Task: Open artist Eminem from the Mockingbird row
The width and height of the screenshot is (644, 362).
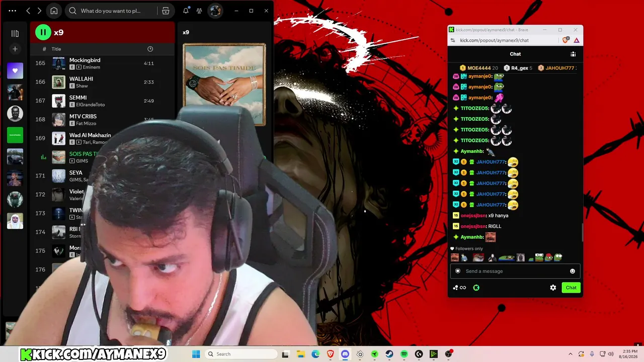Action: pyautogui.click(x=91, y=67)
